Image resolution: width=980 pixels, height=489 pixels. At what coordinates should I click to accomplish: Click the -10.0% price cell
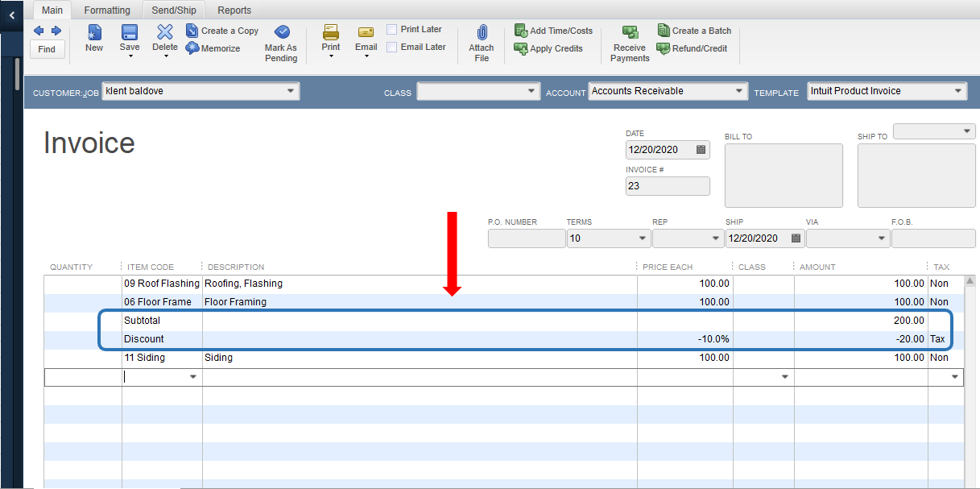(x=684, y=339)
